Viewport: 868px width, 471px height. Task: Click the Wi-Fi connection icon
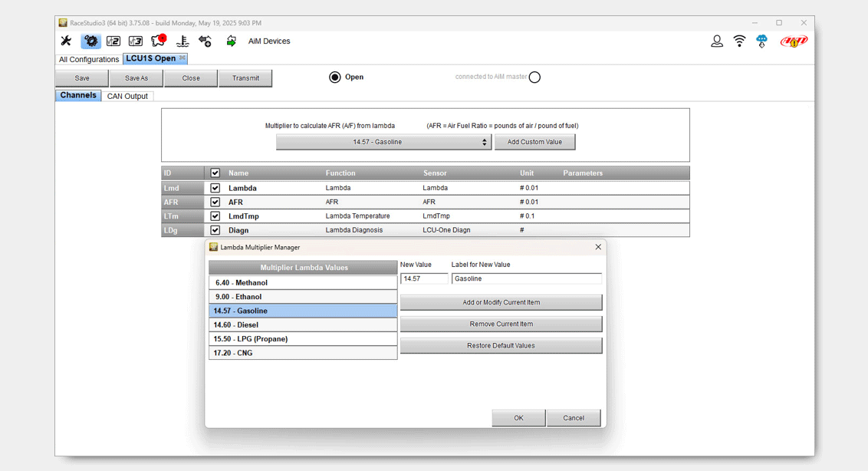coord(739,41)
